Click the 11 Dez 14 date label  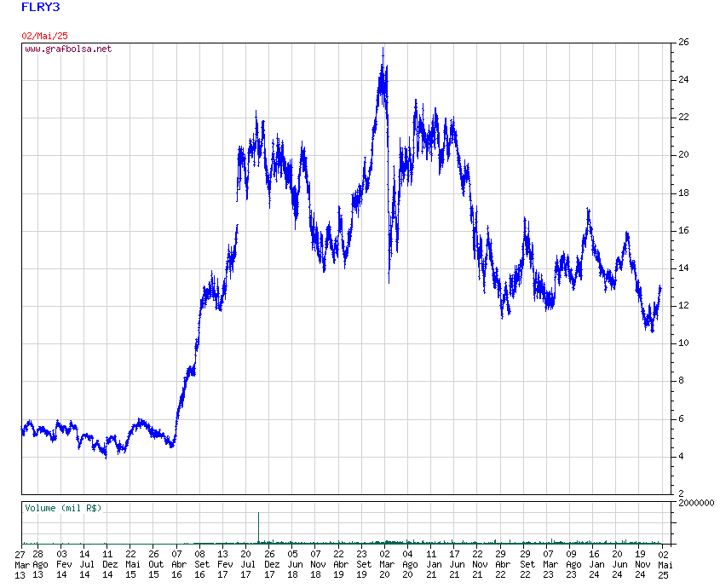click(109, 565)
